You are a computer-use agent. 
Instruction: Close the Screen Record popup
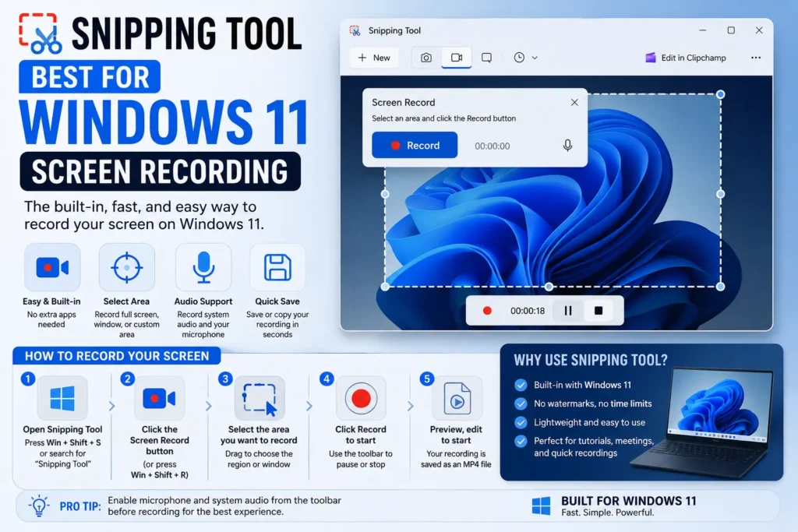574,102
